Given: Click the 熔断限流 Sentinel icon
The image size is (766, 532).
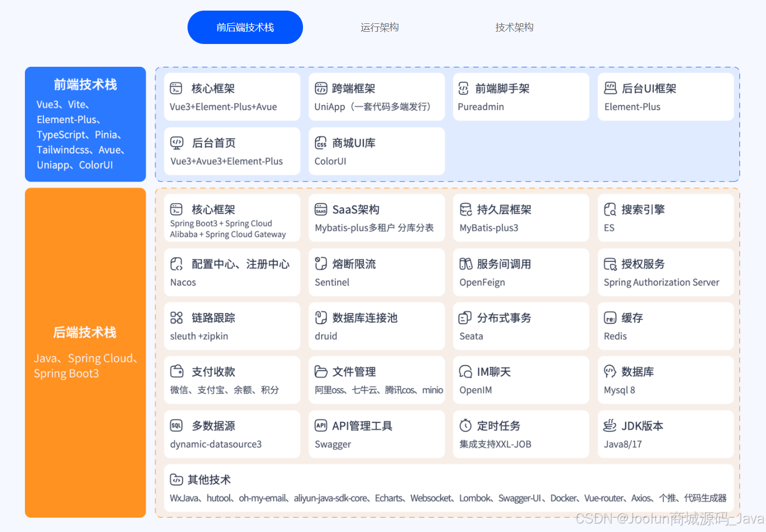Looking at the screenshot, I should (x=320, y=263).
